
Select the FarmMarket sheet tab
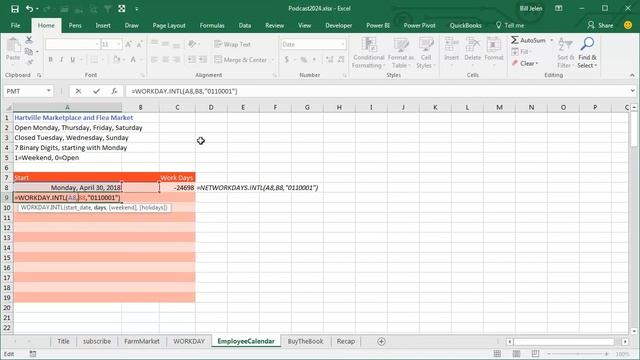click(142, 341)
